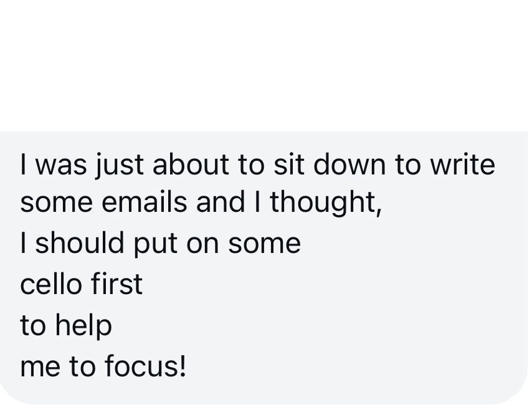Click the word "put" in third line
Screen dimensions: 532x410
tap(155, 244)
